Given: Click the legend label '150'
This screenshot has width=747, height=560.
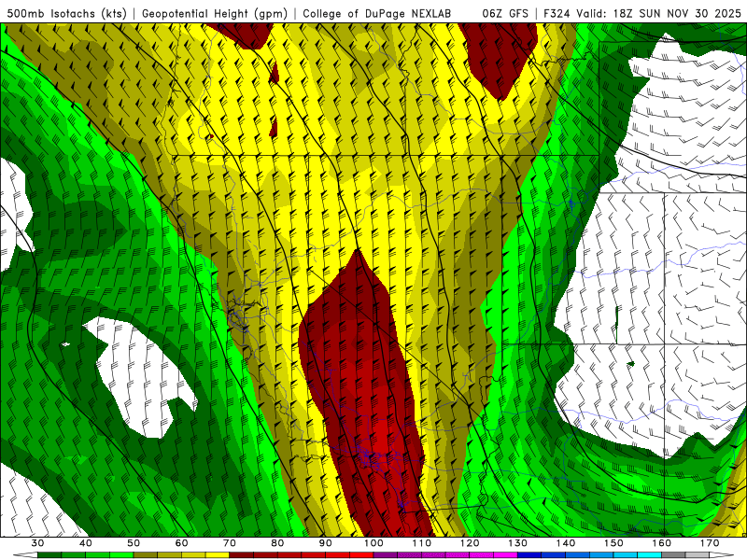Looking at the screenshot, I should [614, 543].
